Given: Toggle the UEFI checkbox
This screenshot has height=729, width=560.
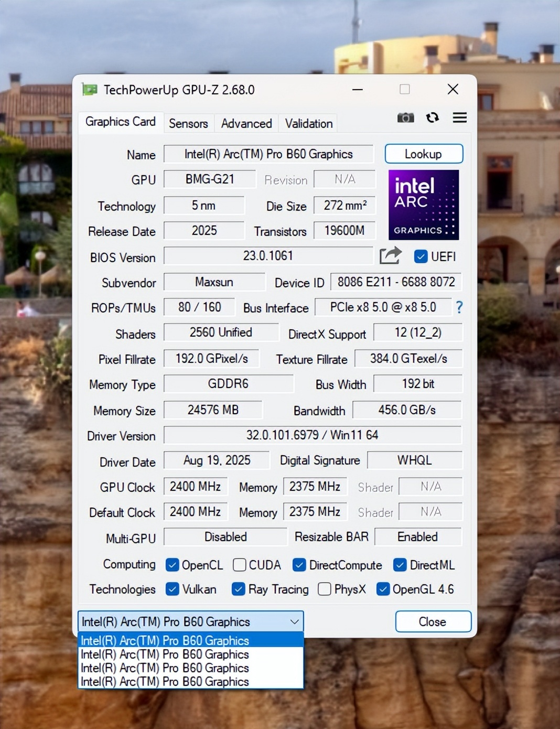Looking at the screenshot, I should click(421, 256).
